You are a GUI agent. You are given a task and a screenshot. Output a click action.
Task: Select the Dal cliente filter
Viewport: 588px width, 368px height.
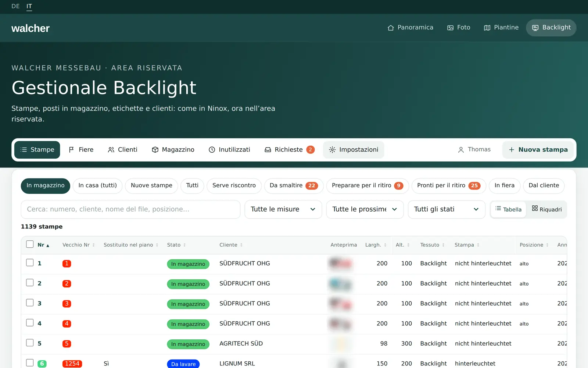pyautogui.click(x=544, y=186)
